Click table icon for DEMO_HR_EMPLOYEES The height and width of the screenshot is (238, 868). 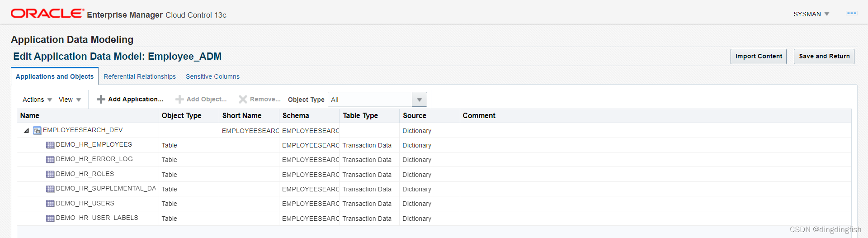[50, 145]
